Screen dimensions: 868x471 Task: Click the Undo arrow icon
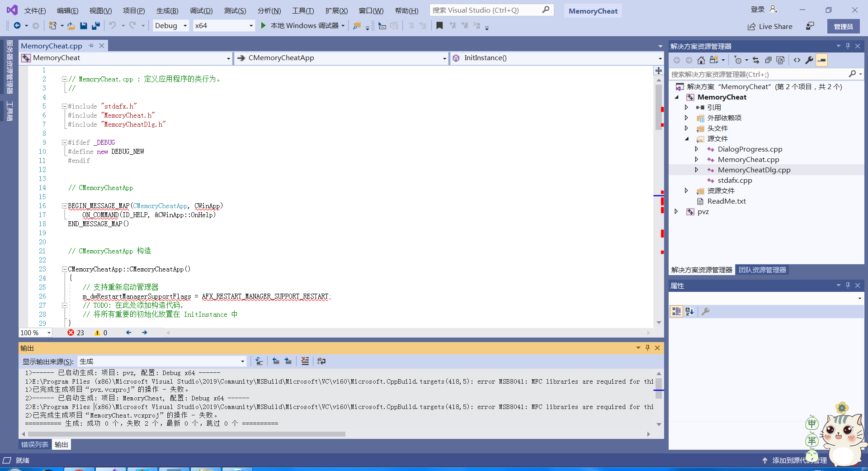point(113,25)
